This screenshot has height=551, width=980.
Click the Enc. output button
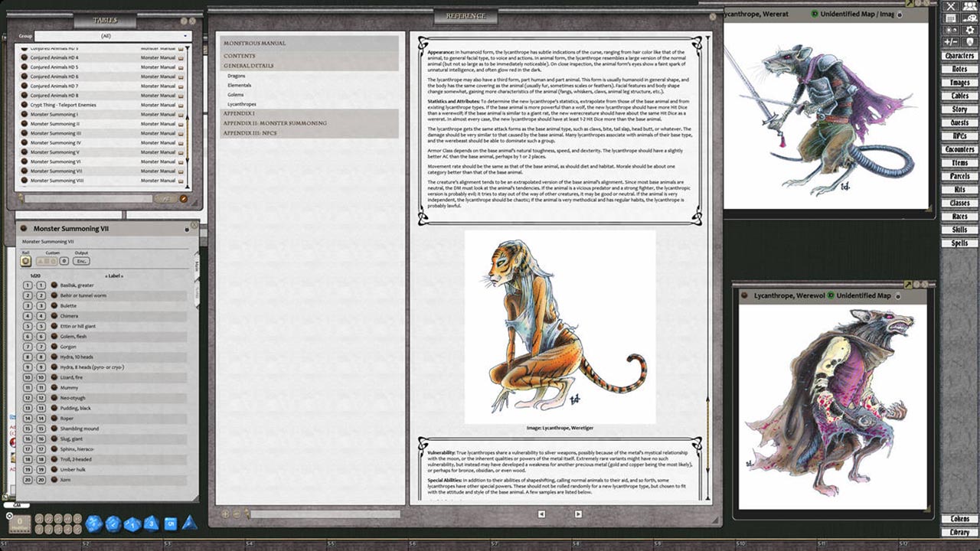(82, 261)
